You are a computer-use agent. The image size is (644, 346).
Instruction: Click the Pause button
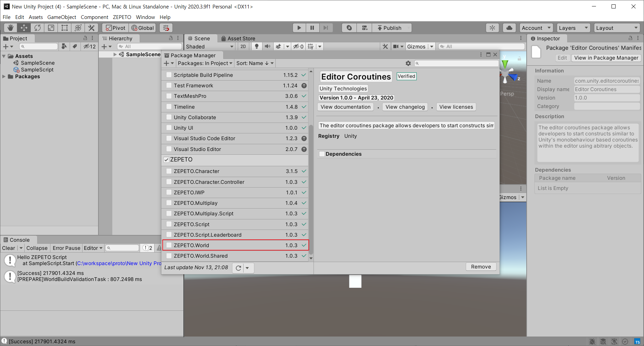coord(312,28)
